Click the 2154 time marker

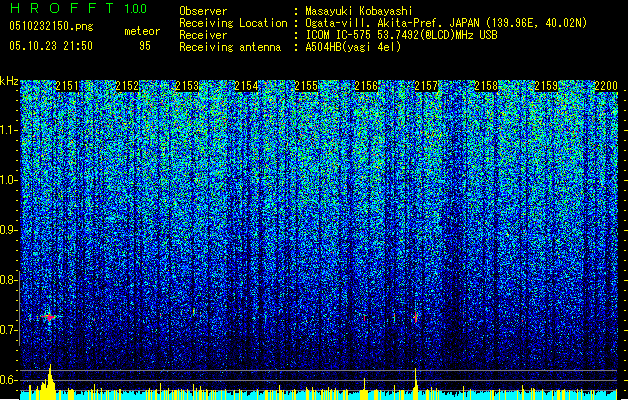point(246,86)
